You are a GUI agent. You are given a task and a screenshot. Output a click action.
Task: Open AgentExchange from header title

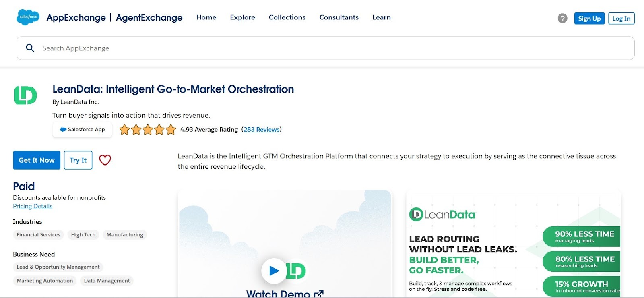149,17
